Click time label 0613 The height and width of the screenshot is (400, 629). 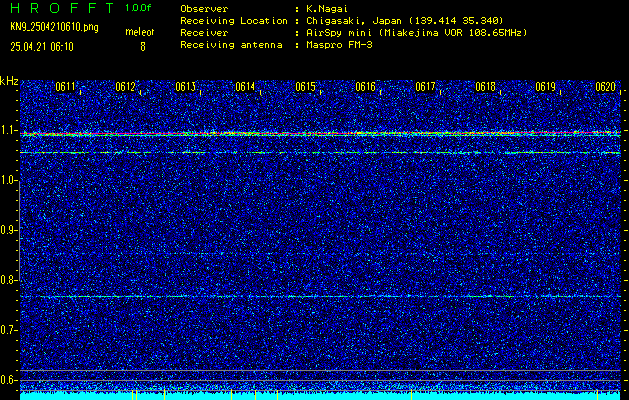(x=185, y=87)
